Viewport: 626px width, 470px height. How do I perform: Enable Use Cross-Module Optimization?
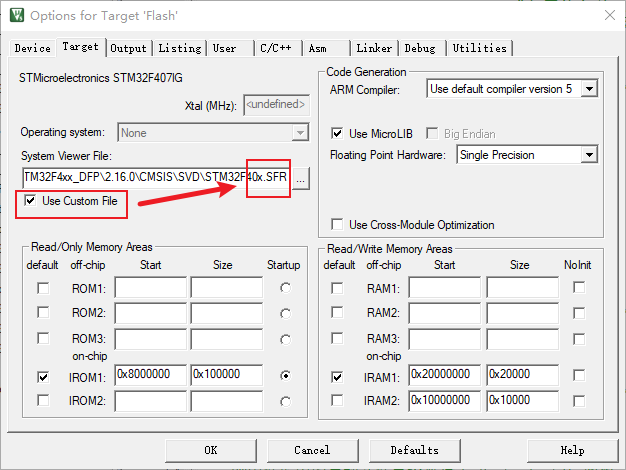pos(337,224)
